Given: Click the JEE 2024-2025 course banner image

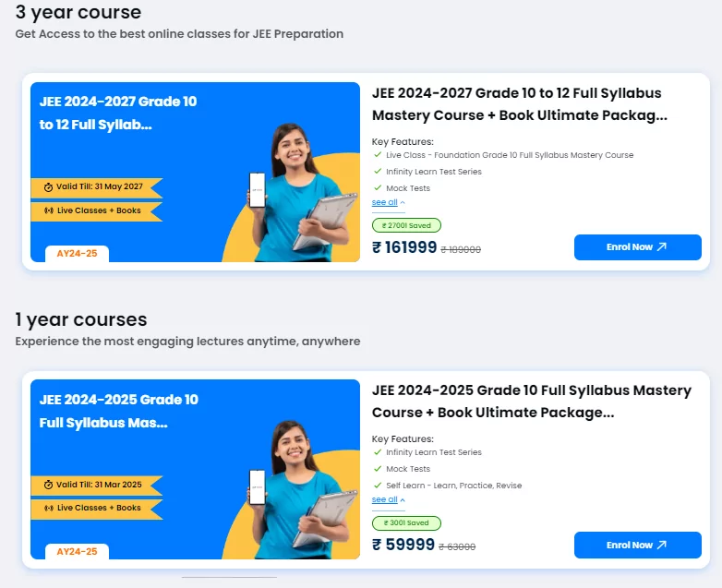Looking at the screenshot, I should click(195, 469).
